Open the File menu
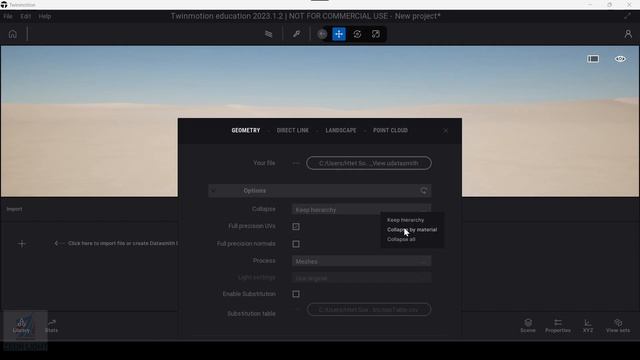The width and height of the screenshot is (640, 360). [x=8, y=16]
